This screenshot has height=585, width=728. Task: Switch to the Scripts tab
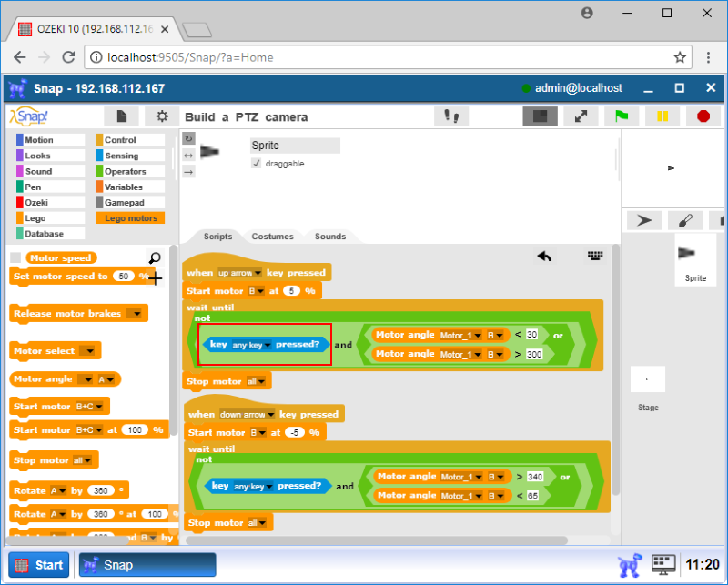click(x=217, y=237)
